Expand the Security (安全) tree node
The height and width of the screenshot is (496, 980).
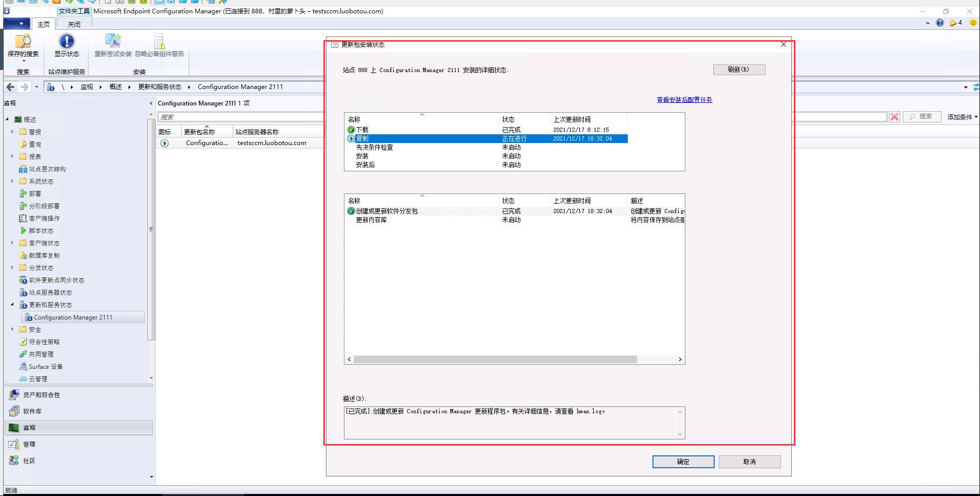point(12,329)
